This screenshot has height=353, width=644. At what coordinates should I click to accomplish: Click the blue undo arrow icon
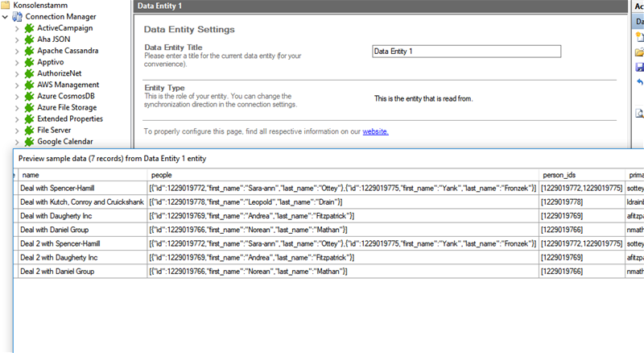click(639, 82)
